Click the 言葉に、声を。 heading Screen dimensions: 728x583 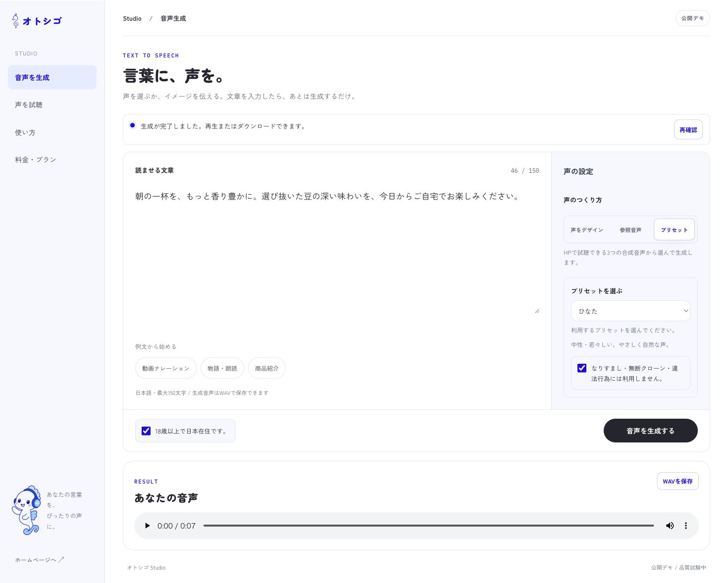174,76
